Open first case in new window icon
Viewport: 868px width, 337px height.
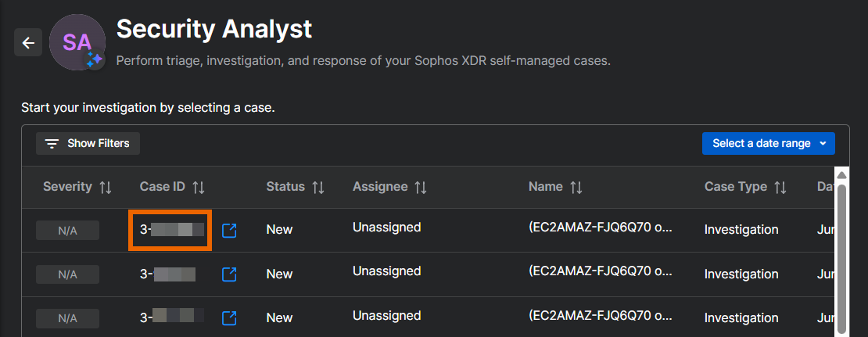coord(229,231)
